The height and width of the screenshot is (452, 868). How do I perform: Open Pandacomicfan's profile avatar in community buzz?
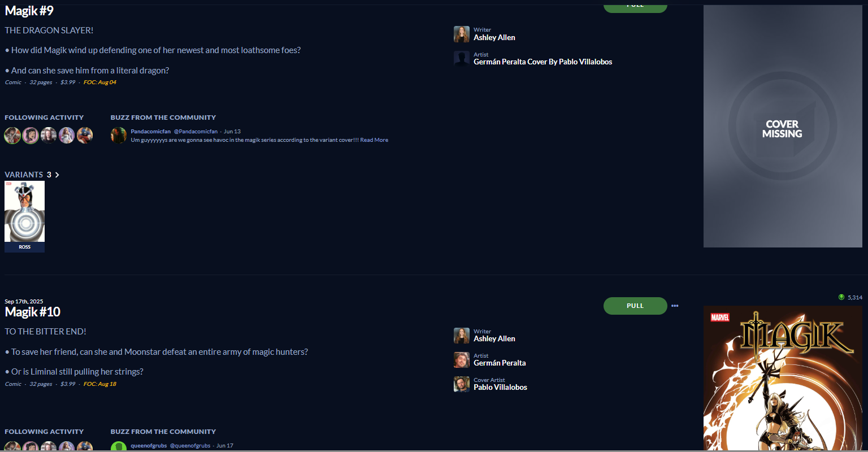(x=119, y=135)
